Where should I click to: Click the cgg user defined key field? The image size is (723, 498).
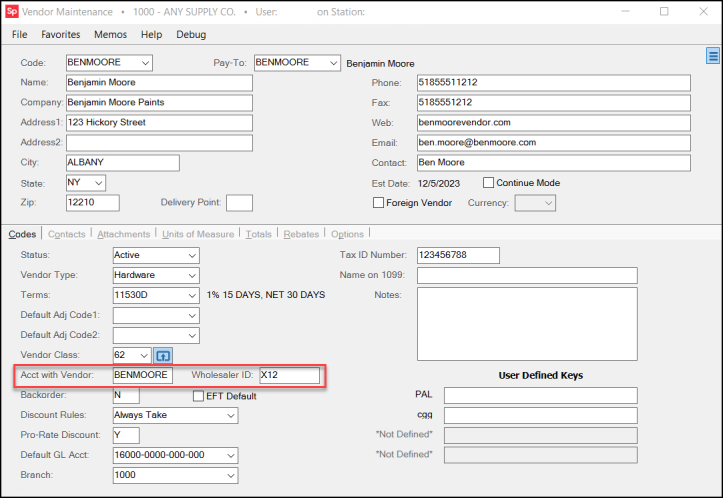click(x=541, y=415)
